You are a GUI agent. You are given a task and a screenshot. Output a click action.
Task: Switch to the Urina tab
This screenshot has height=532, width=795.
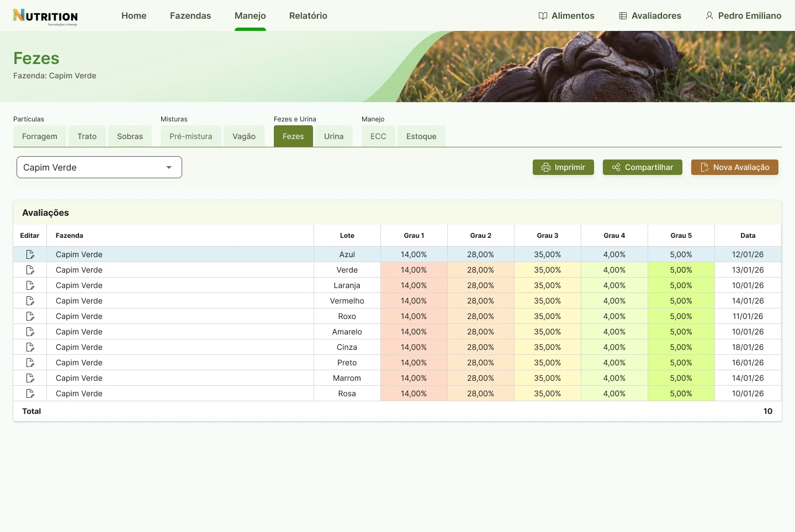pyautogui.click(x=334, y=136)
